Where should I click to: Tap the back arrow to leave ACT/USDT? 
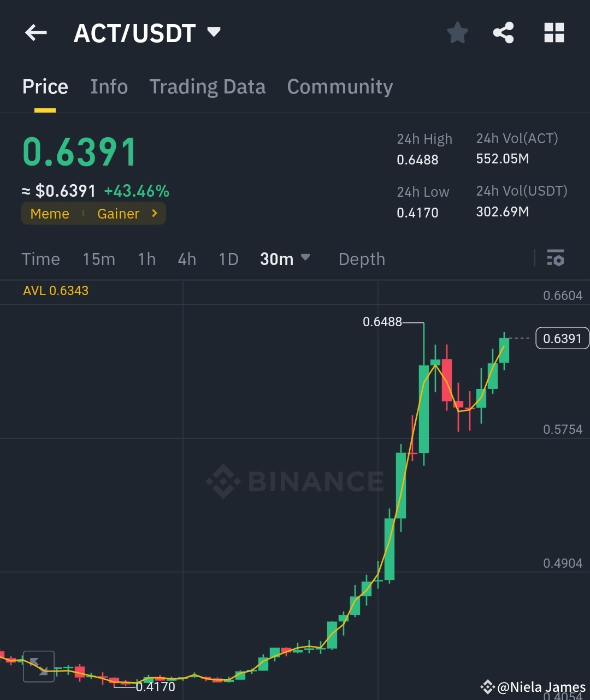[35, 33]
